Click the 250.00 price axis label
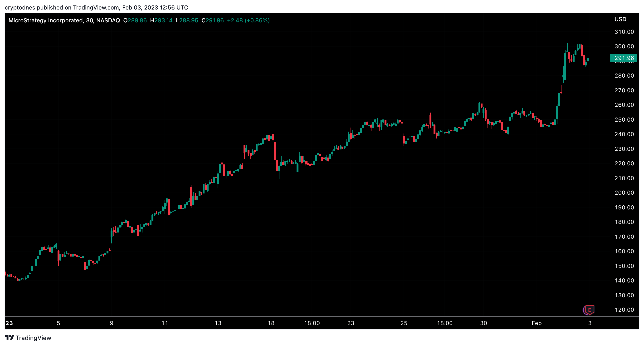The image size is (644, 346). pyautogui.click(x=624, y=120)
